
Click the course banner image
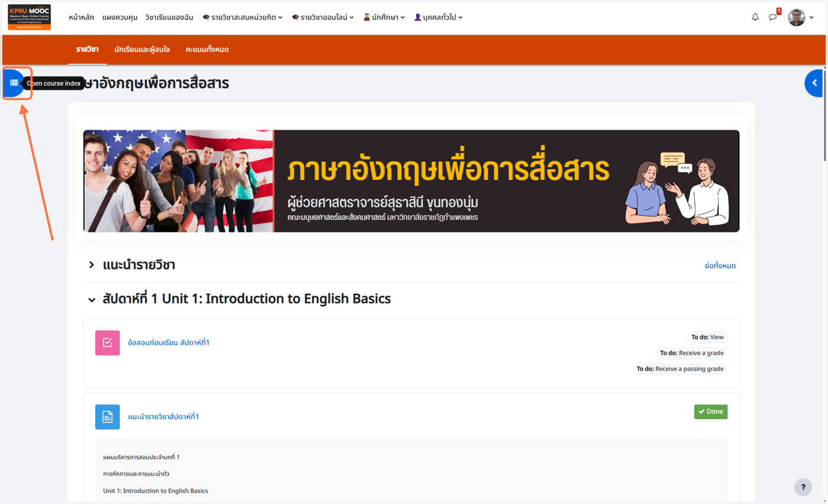411,181
